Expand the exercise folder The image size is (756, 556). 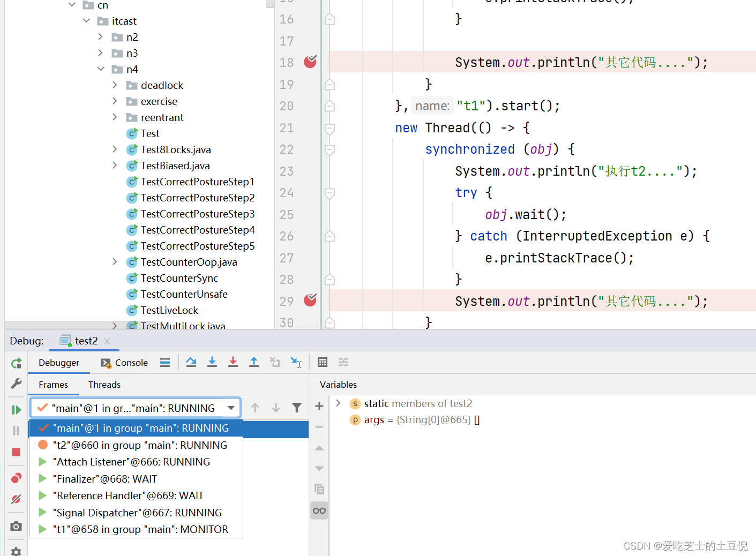(x=115, y=101)
